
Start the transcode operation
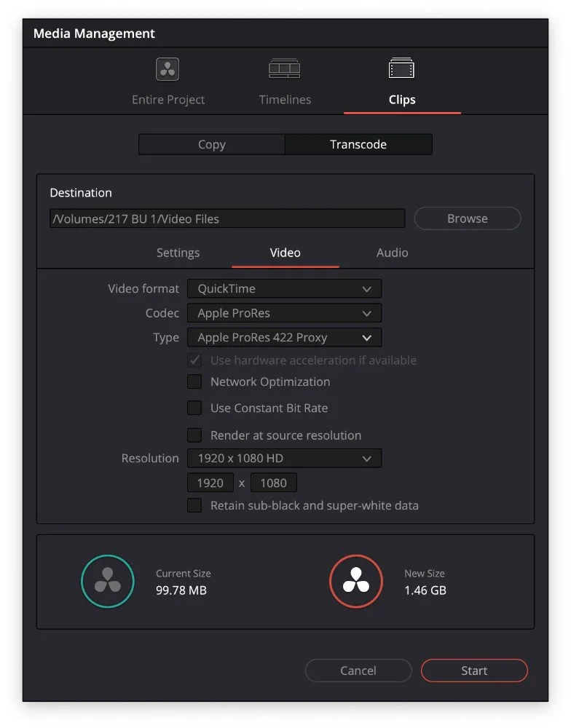(x=474, y=670)
